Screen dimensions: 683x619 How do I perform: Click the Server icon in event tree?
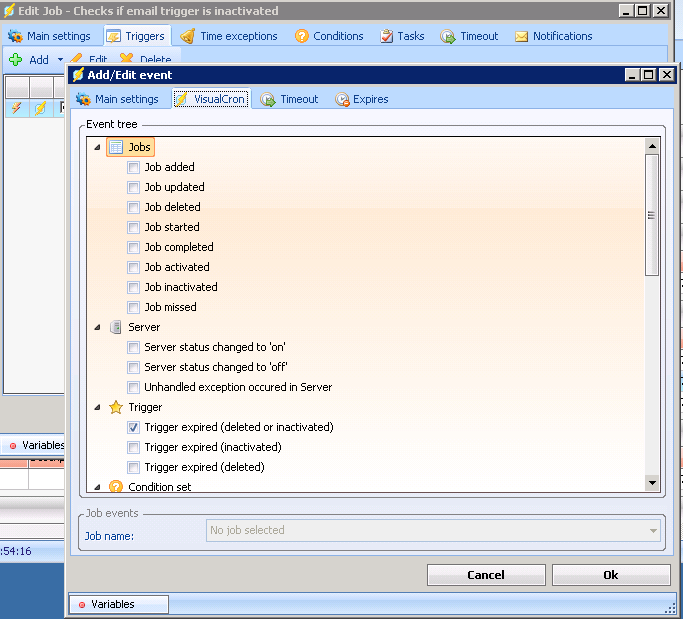(x=116, y=327)
